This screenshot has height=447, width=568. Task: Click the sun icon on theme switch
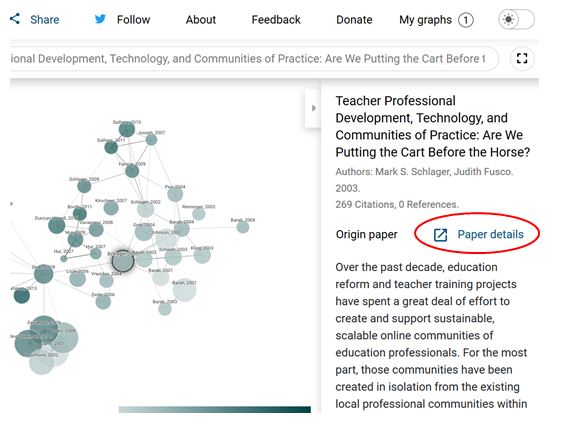[509, 20]
